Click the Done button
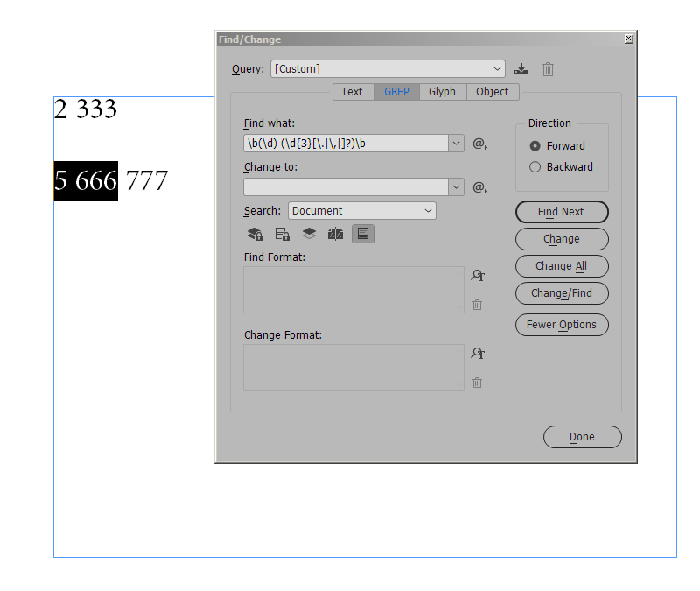 pos(582,437)
